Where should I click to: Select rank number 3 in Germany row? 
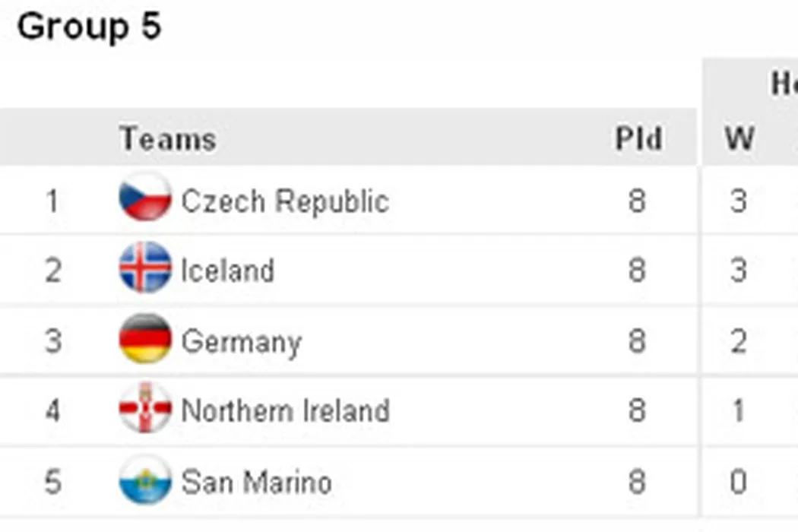[x=52, y=342]
